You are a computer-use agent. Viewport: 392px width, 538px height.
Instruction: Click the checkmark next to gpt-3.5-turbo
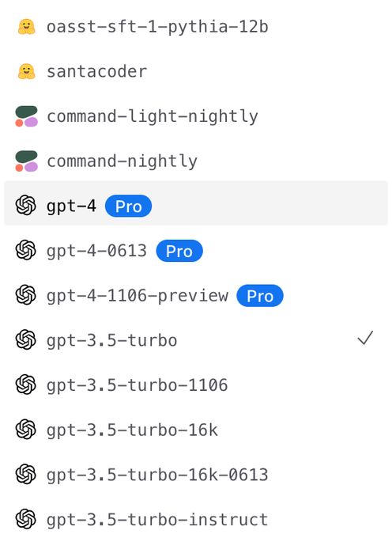(x=365, y=338)
